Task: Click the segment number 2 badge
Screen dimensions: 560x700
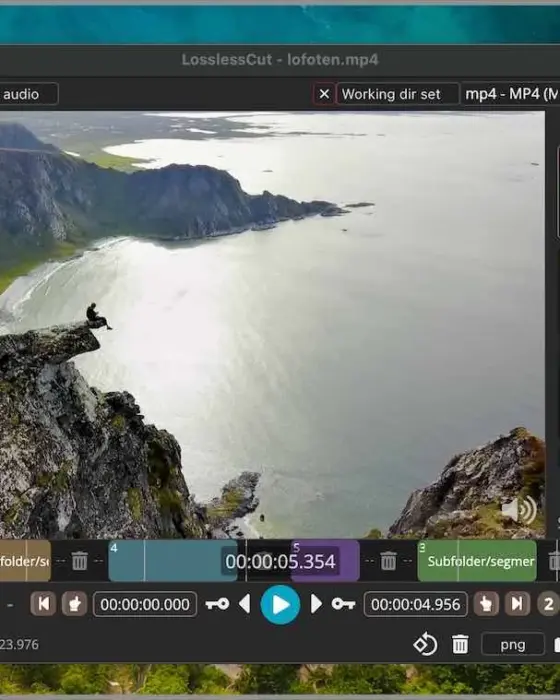Action: pos(548,604)
